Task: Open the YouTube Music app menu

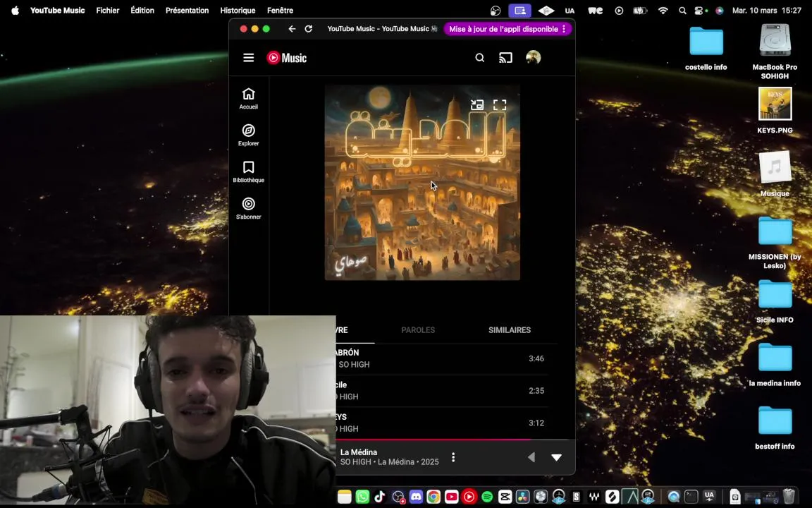Action: point(58,11)
